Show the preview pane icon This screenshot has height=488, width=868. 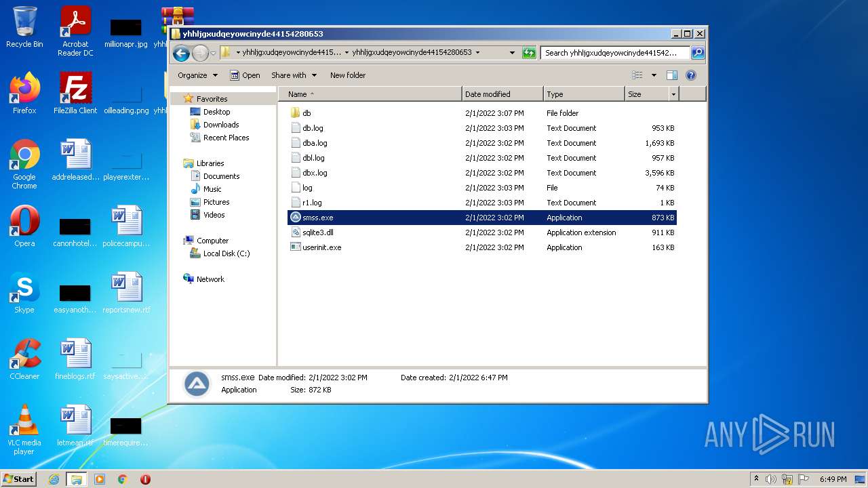[x=671, y=75]
